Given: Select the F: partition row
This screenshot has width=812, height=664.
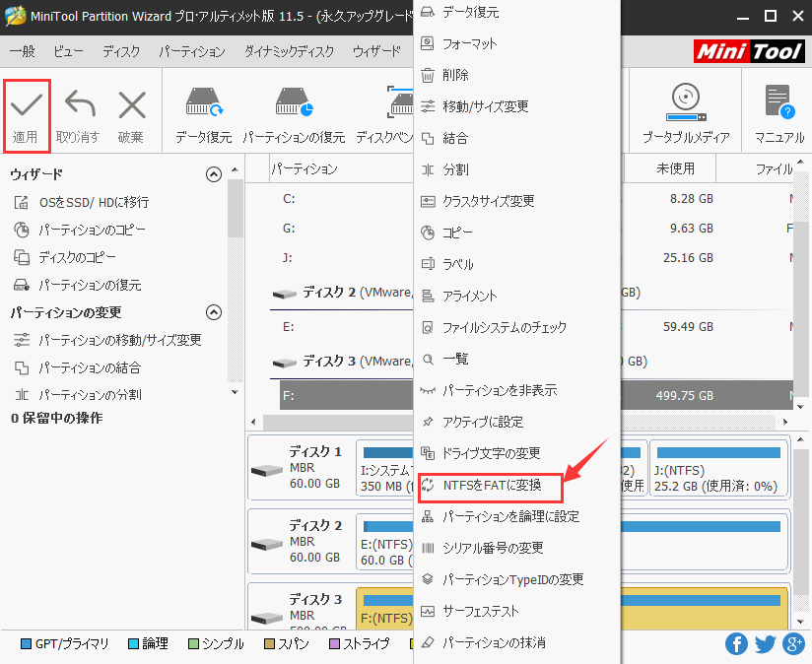Looking at the screenshot, I should point(536,395).
